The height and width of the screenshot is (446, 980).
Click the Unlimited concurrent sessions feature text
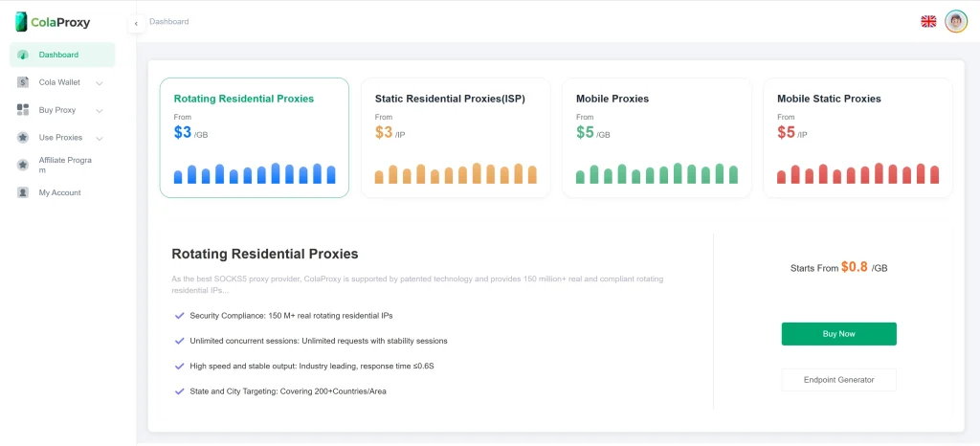click(319, 341)
